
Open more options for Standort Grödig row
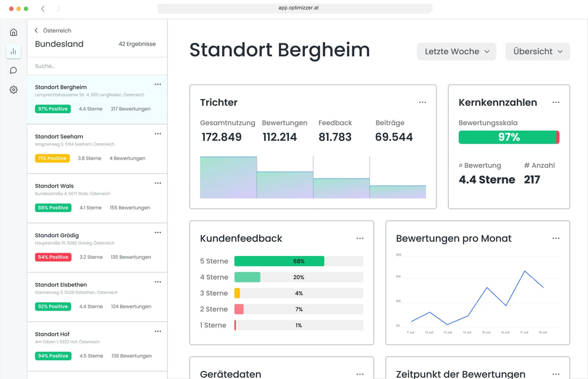[x=158, y=232]
